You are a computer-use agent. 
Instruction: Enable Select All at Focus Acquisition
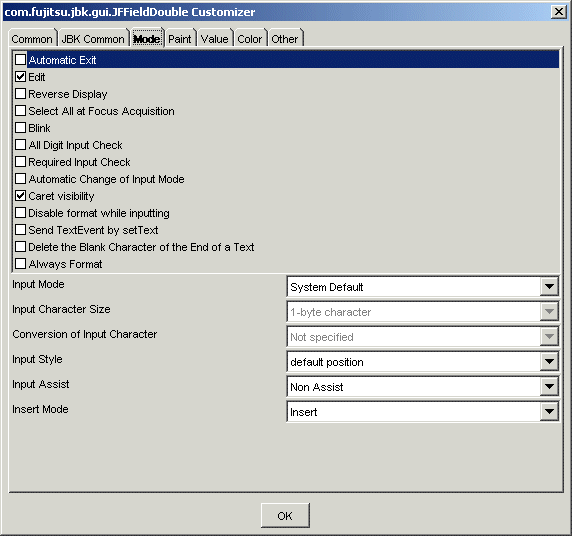coord(20,111)
